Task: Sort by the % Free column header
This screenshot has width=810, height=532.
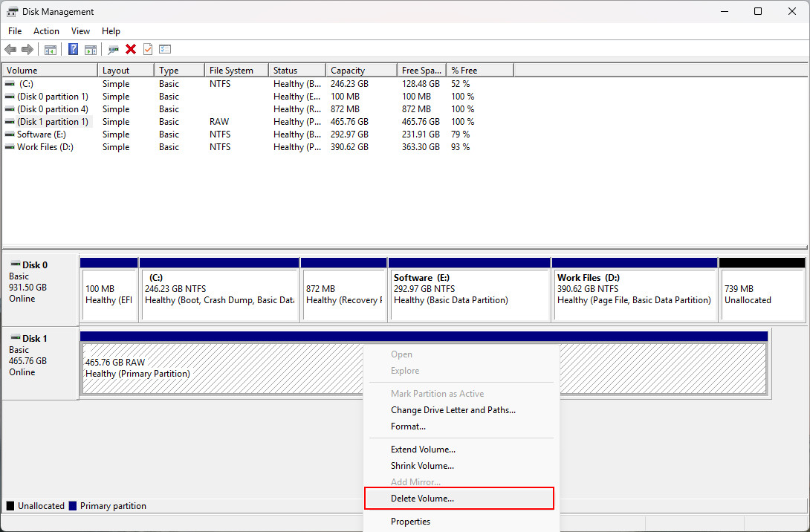Action: [x=480, y=71]
